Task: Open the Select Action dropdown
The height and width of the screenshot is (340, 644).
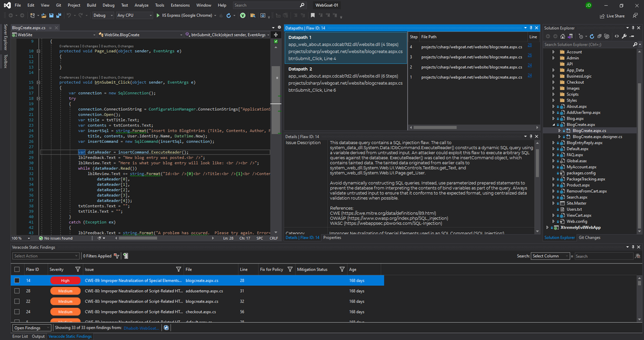Action: (x=45, y=256)
